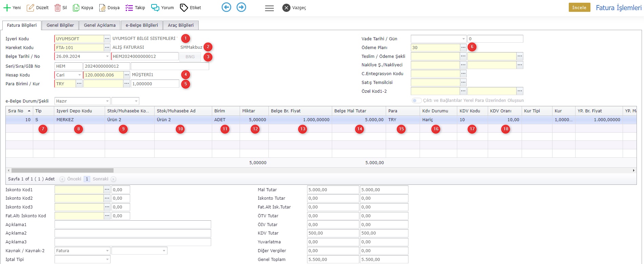Click Belge No HEM2024000000012 field
The height and width of the screenshot is (264, 644).
click(145, 56)
